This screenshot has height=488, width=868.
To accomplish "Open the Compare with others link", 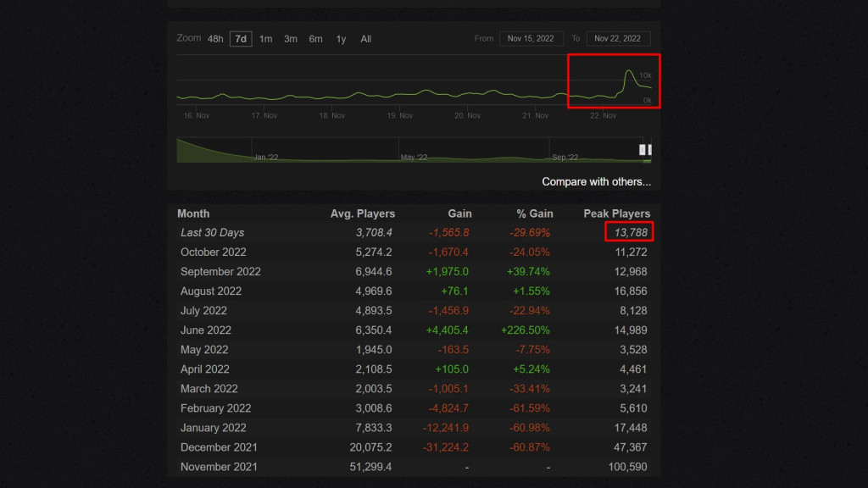I will click(595, 181).
